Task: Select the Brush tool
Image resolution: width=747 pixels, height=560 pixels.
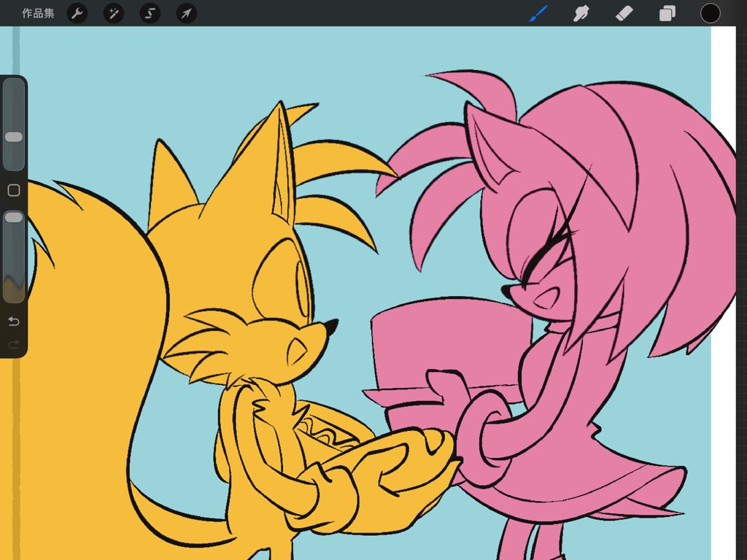Action: pos(538,13)
